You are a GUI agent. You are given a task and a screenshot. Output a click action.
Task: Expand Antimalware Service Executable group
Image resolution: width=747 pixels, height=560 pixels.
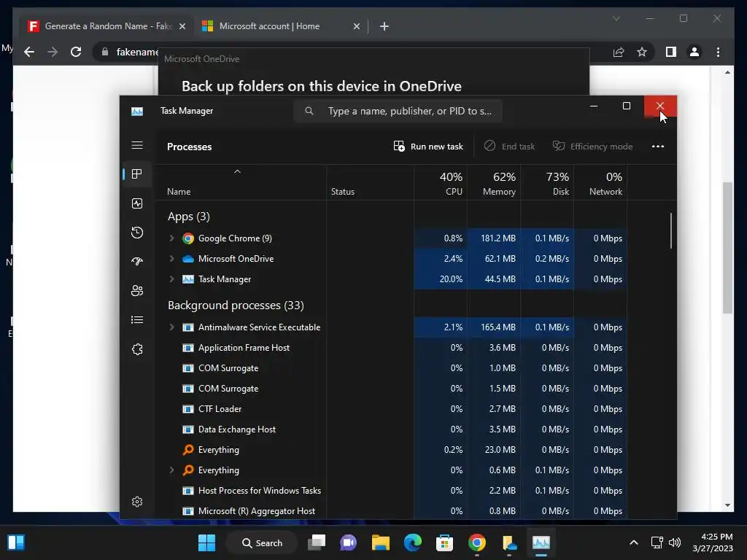click(x=172, y=327)
